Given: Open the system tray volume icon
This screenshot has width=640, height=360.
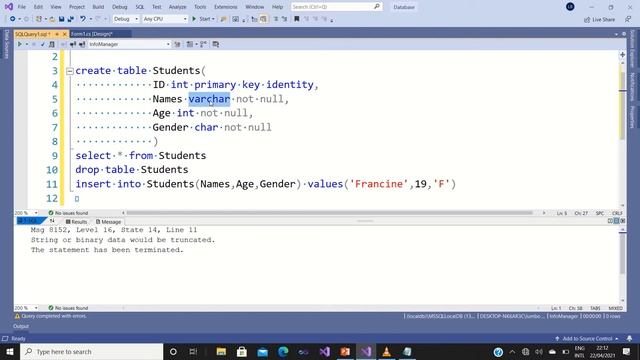Looking at the screenshot, I should [x=539, y=351].
